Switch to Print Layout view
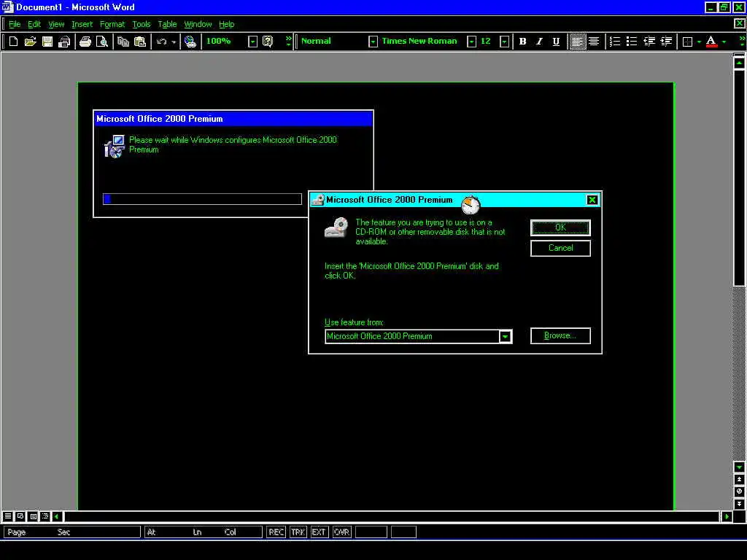747x560 pixels. coord(33,516)
